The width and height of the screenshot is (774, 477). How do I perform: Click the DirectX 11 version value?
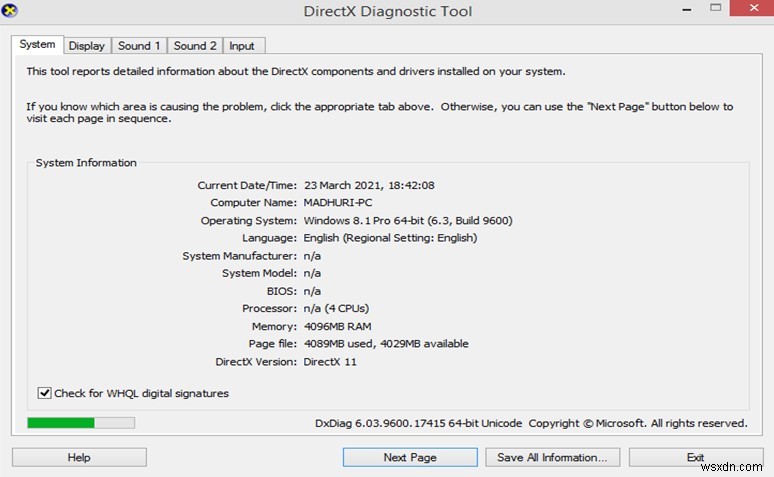[x=330, y=362]
